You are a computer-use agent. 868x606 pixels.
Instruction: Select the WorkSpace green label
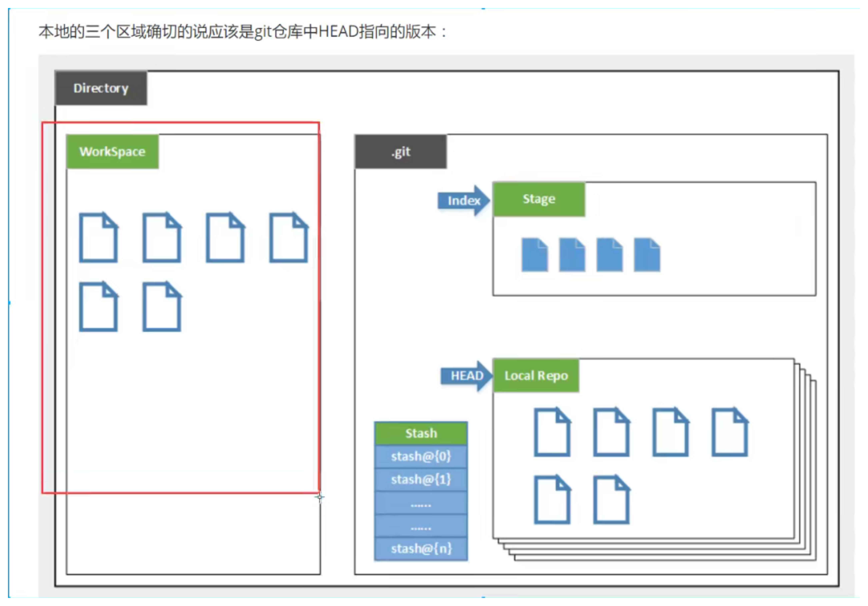tap(112, 151)
